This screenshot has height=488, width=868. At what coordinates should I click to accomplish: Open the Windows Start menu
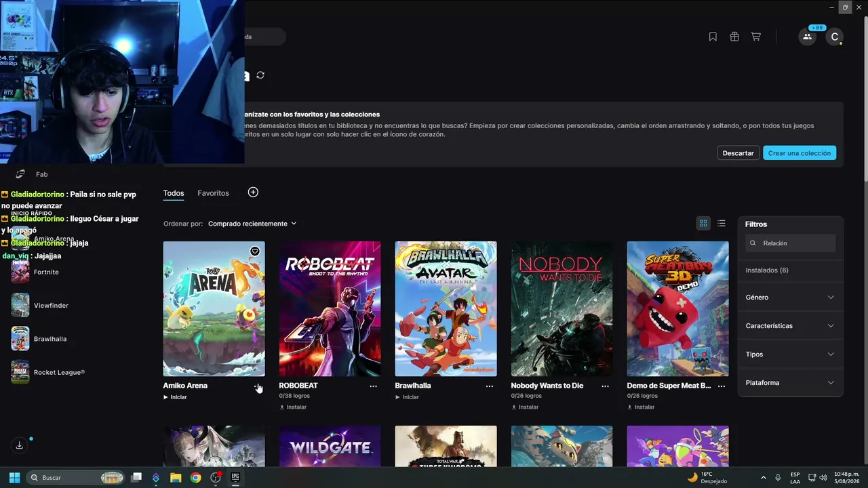point(14,478)
